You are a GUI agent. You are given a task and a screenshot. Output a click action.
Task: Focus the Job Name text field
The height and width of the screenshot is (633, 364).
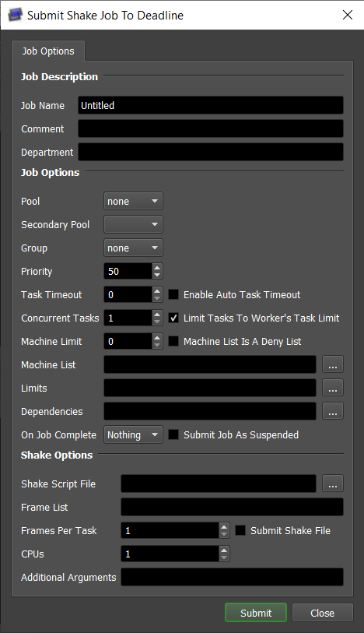coord(211,105)
